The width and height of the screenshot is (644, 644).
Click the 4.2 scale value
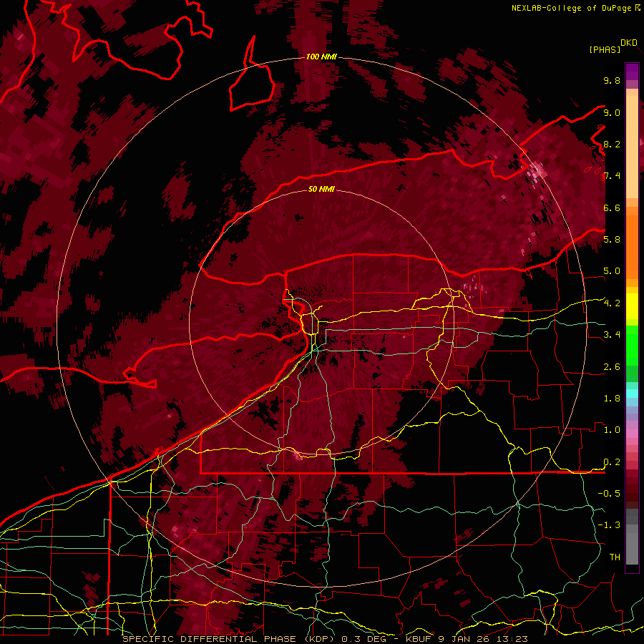[x=612, y=303]
